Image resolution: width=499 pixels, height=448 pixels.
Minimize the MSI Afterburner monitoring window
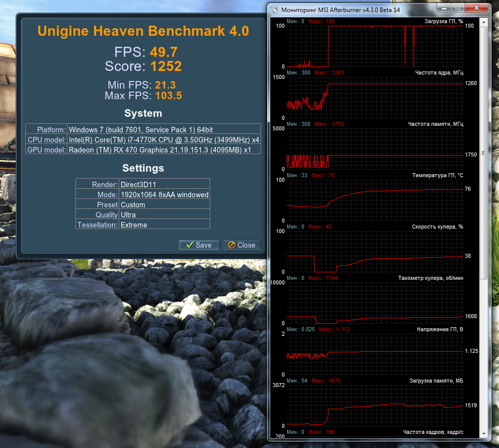(444, 8)
